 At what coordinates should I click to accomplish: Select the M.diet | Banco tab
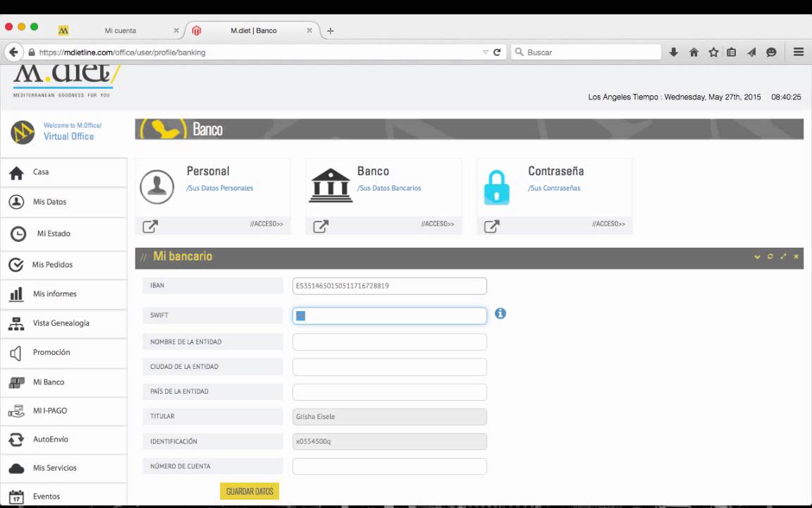254,30
